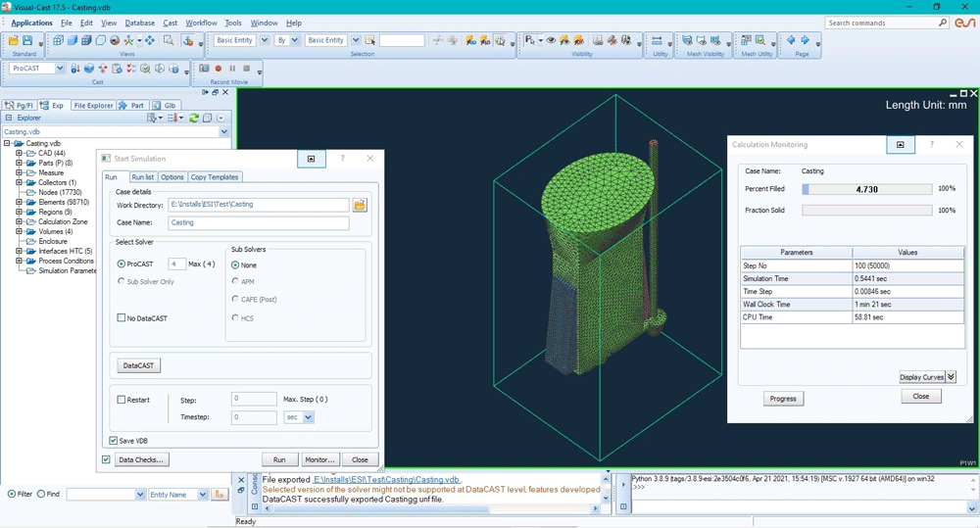Open the Workflow menu
This screenshot has width=980, height=528.
pos(201,23)
